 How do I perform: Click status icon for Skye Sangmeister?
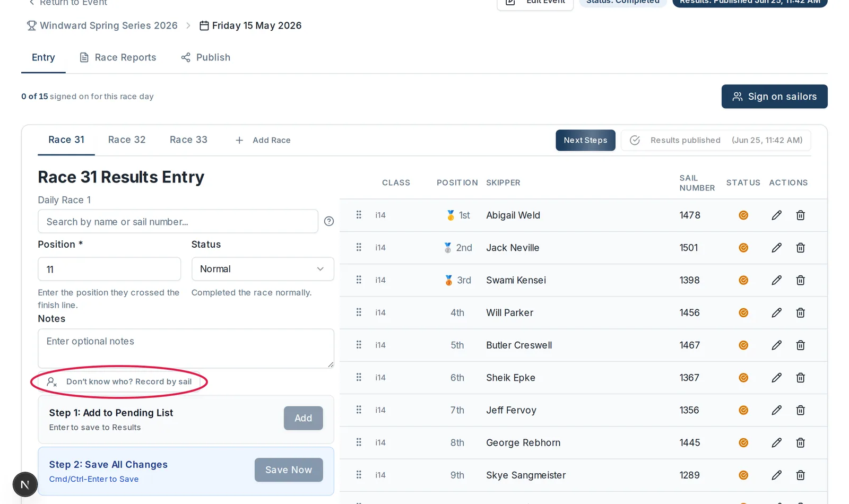tap(743, 475)
